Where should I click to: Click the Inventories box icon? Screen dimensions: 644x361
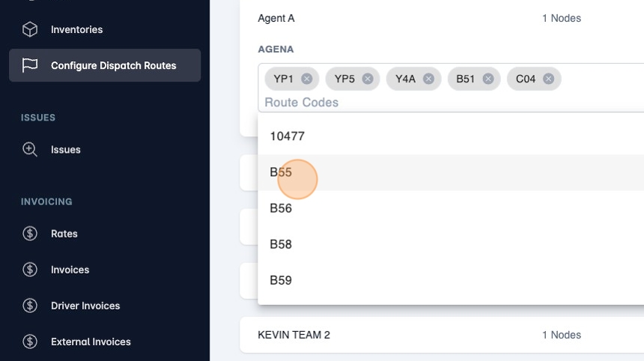(30, 29)
